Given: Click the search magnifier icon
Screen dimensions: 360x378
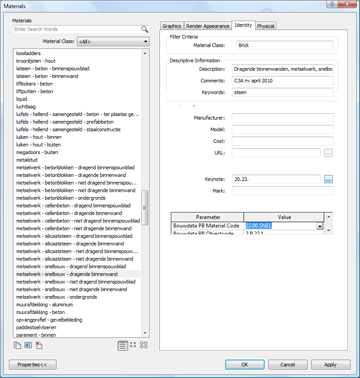Looking at the screenshot, I should point(144,29).
